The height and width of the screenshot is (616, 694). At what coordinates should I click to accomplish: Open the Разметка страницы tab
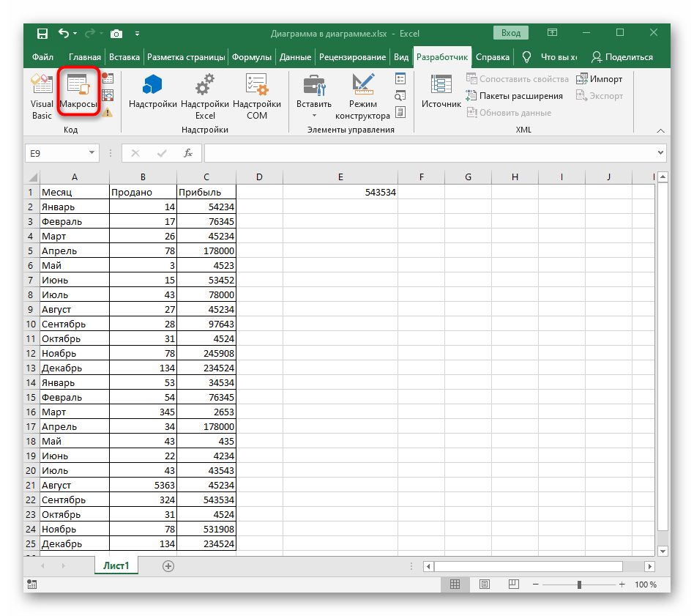(186, 57)
